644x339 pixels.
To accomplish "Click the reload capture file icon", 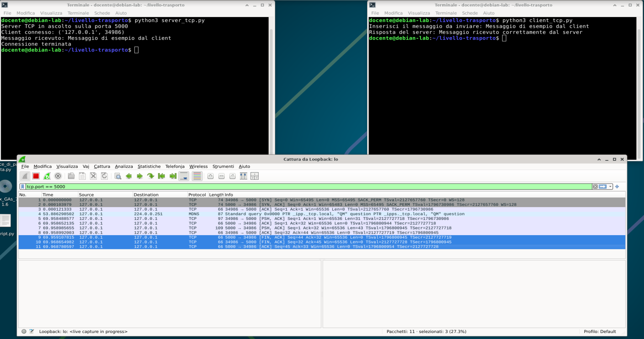I will click(104, 176).
